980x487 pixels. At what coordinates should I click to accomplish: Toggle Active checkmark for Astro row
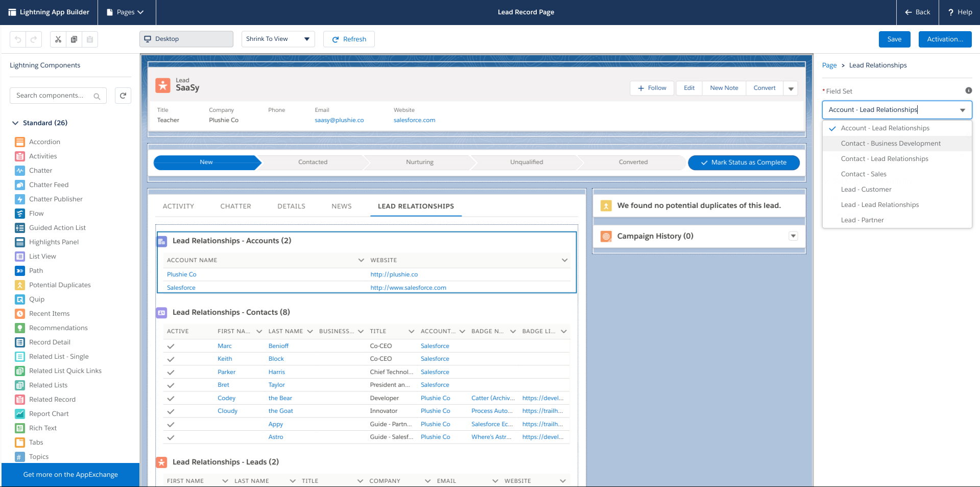(x=171, y=437)
